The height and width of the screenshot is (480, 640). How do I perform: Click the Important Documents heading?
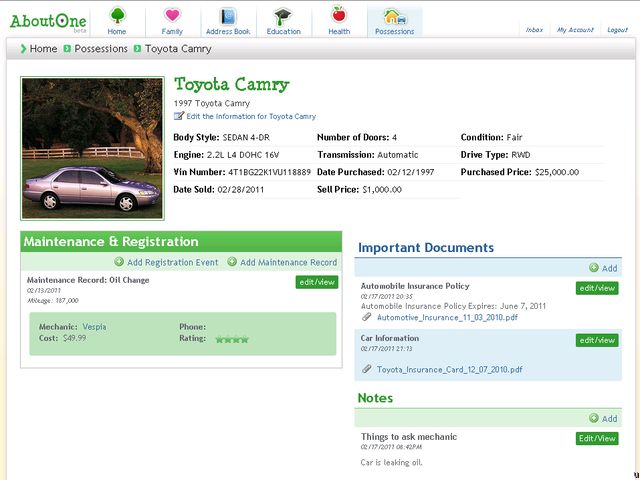coord(426,247)
